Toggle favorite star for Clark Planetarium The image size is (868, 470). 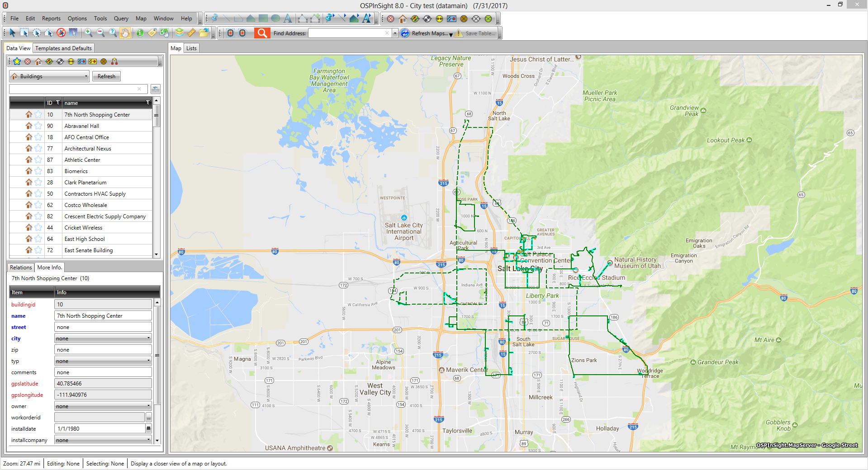(38, 183)
